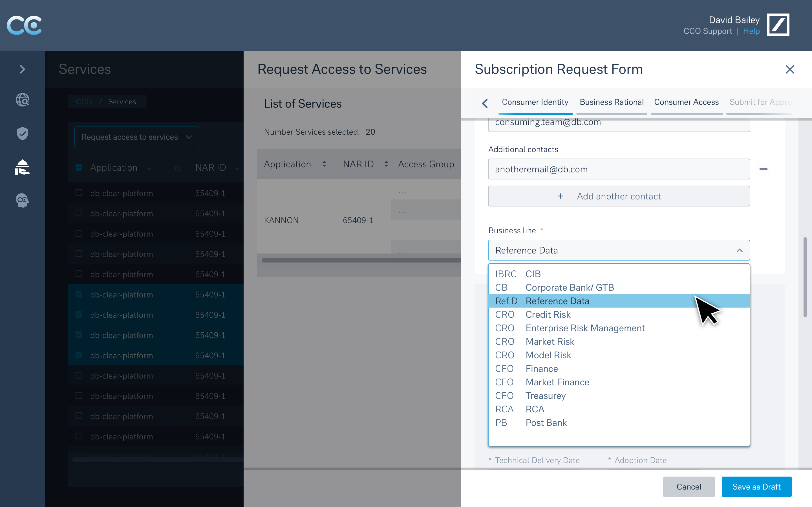Select the services hand sidebar icon

pos(22,167)
